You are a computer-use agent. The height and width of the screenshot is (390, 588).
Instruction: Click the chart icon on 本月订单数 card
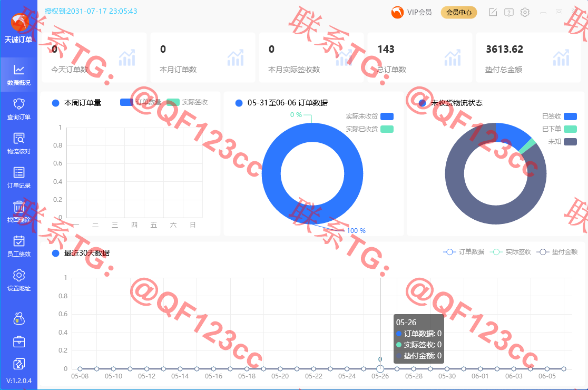point(236,58)
